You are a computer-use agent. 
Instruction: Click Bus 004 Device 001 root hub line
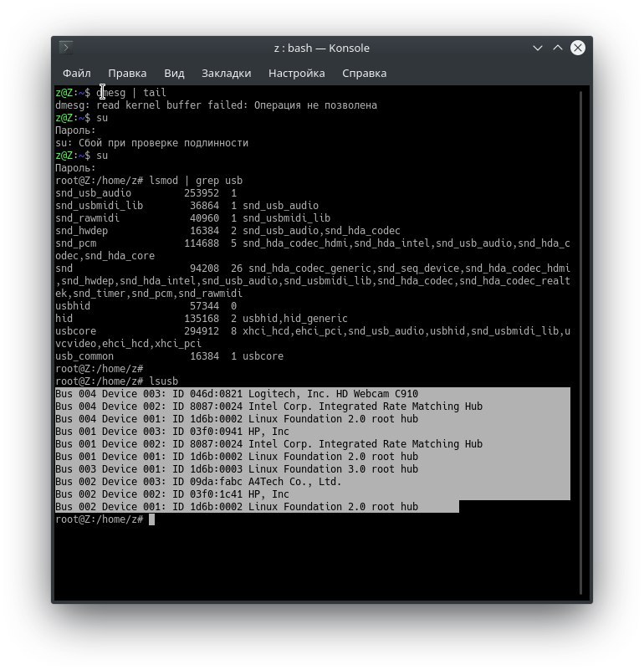coord(237,419)
